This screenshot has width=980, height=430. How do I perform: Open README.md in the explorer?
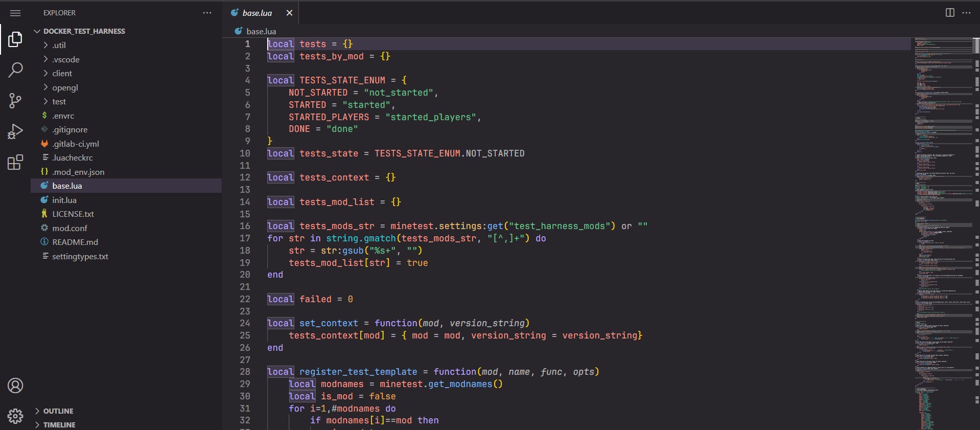(75, 242)
